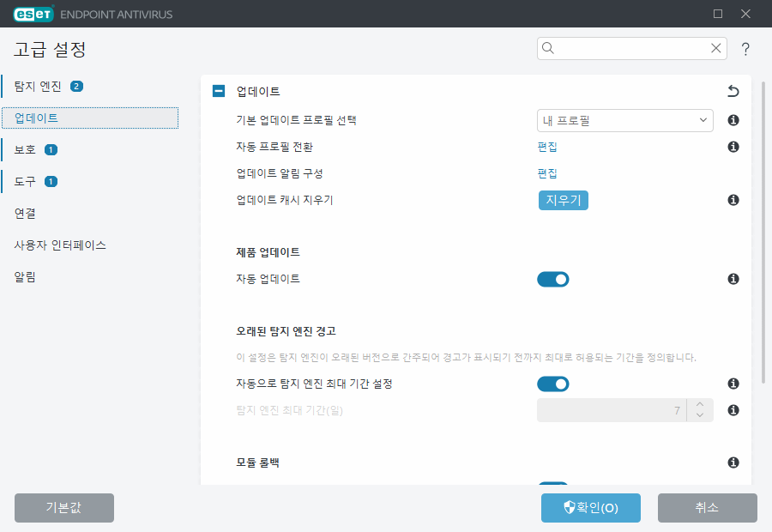Click info icon beside 모듈 롤백
The width and height of the screenshot is (772, 532).
733,462
